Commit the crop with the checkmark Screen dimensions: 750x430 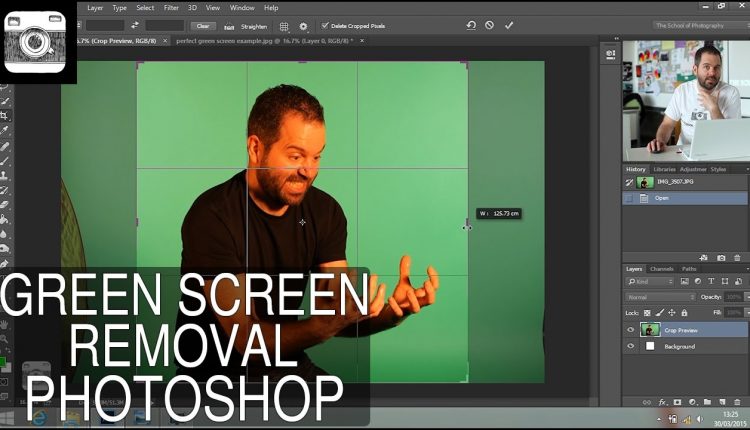pos(509,25)
